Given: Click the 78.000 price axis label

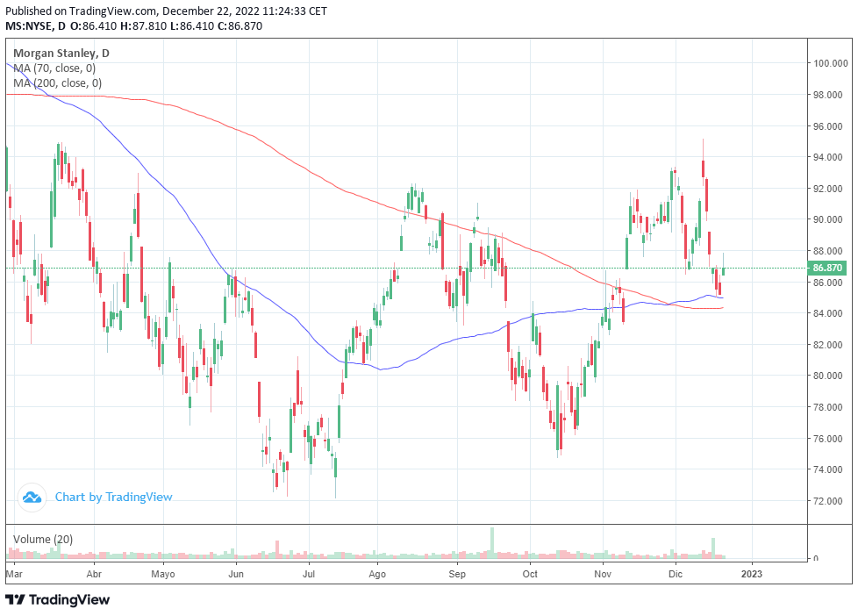Looking at the screenshot, I should [x=828, y=407].
